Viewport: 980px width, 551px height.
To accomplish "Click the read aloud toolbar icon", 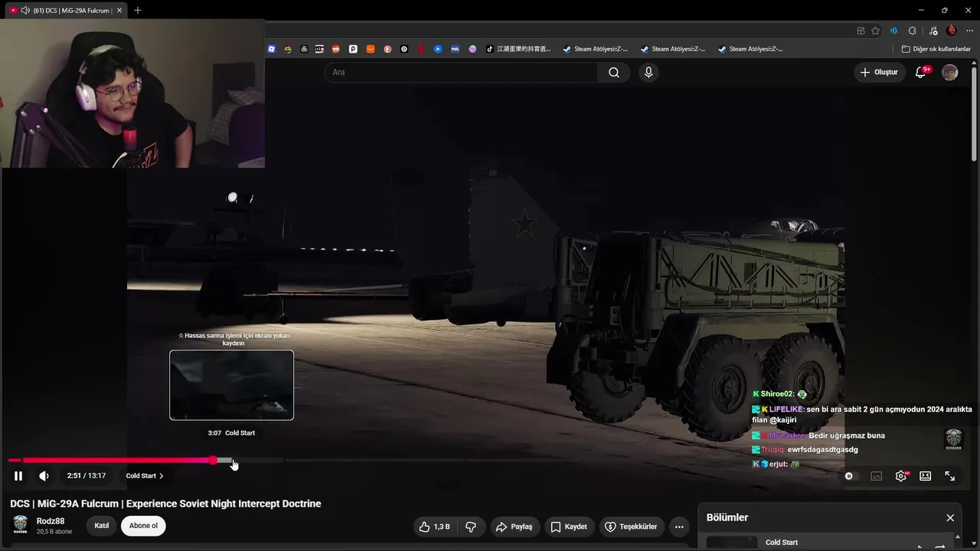I will (893, 31).
